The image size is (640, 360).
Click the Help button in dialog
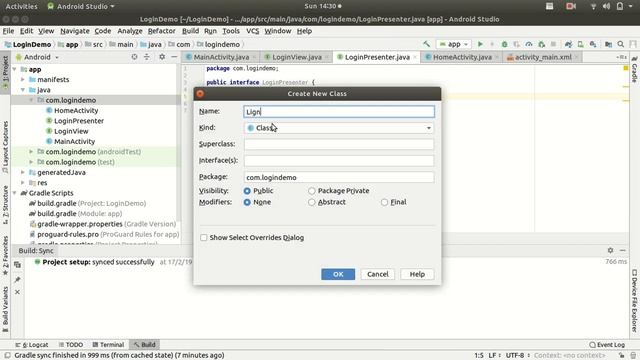pos(417,274)
